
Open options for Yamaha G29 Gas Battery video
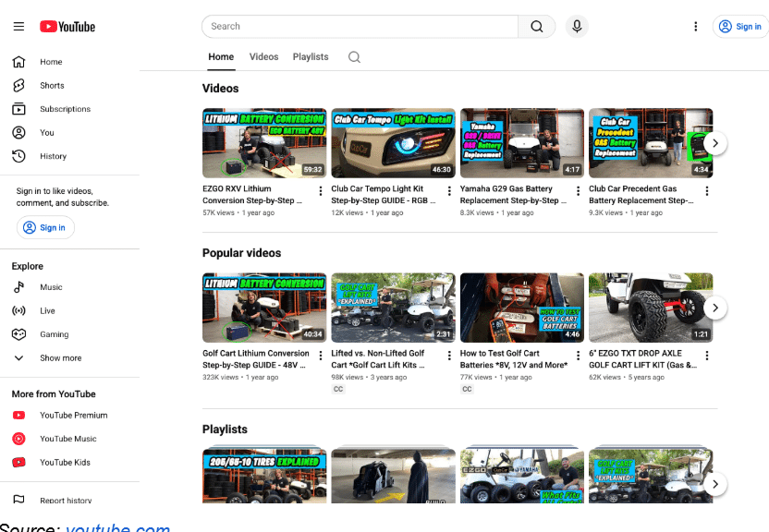click(x=578, y=190)
